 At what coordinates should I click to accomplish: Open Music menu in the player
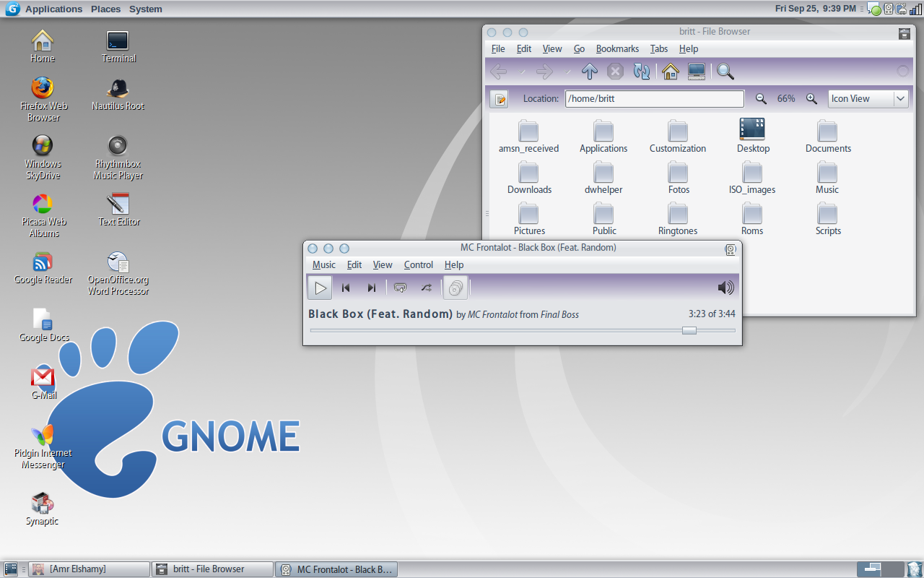coord(324,264)
